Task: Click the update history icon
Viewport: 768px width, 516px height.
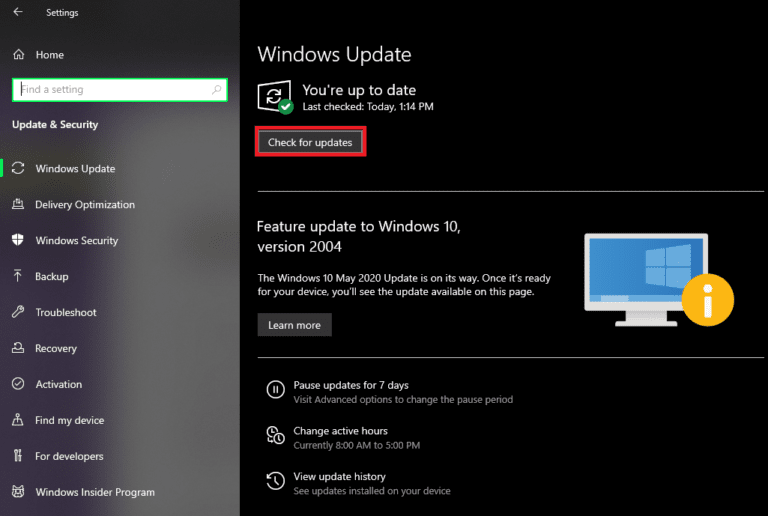Action: coord(275,481)
